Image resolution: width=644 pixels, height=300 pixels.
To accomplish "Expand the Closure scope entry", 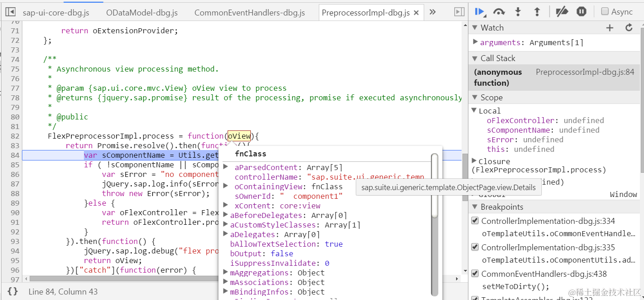I will click(x=474, y=161).
